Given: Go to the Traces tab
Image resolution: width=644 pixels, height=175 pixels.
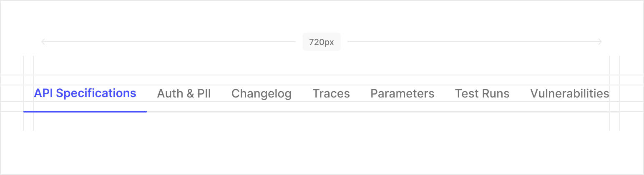Looking at the screenshot, I should tap(331, 94).
